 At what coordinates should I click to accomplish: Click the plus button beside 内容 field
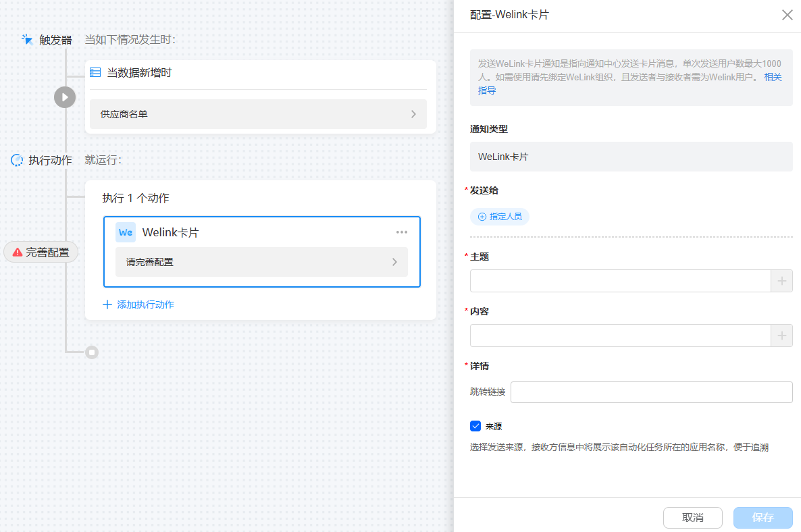(781, 336)
